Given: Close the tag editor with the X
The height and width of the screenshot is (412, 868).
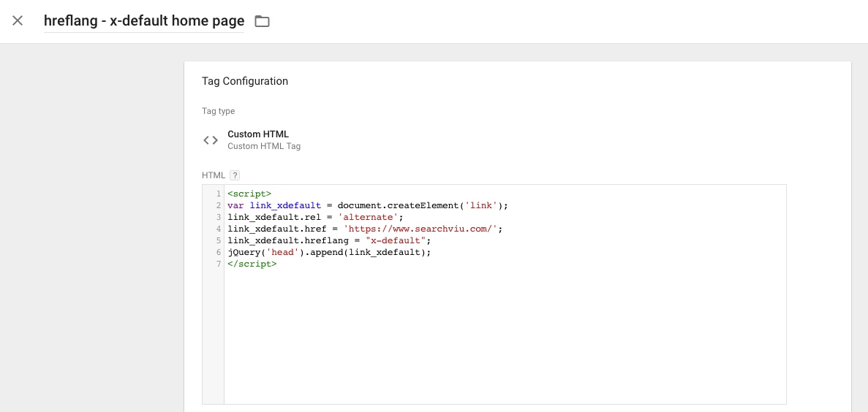Looking at the screenshot, I should [18, 20].
